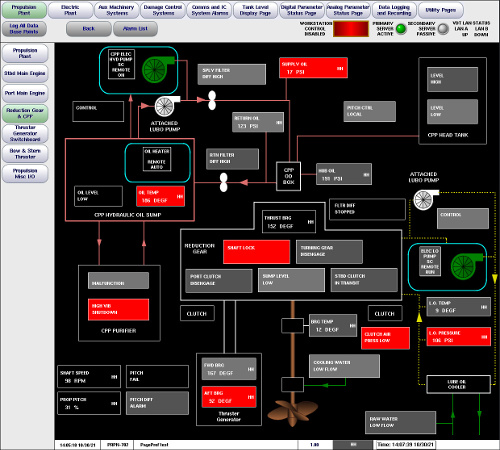Viewport: 500px width, 450px height.
Task: Select the Hub Oil PSI readout
Action: 344,174
